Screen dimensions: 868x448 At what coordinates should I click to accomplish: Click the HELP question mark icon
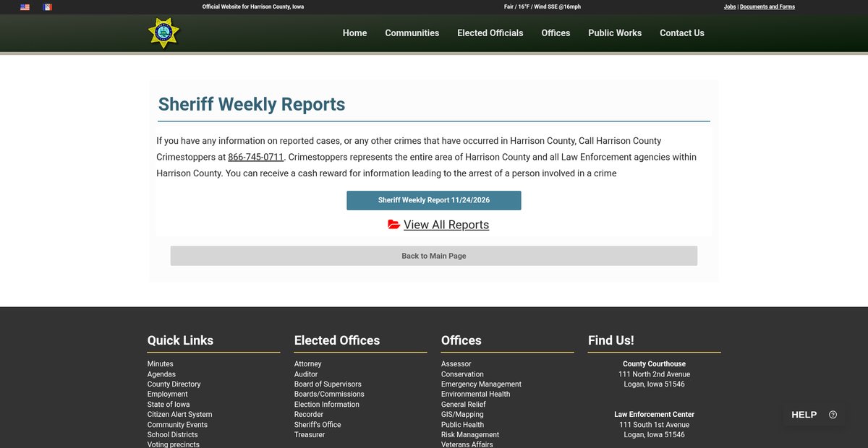833,415
